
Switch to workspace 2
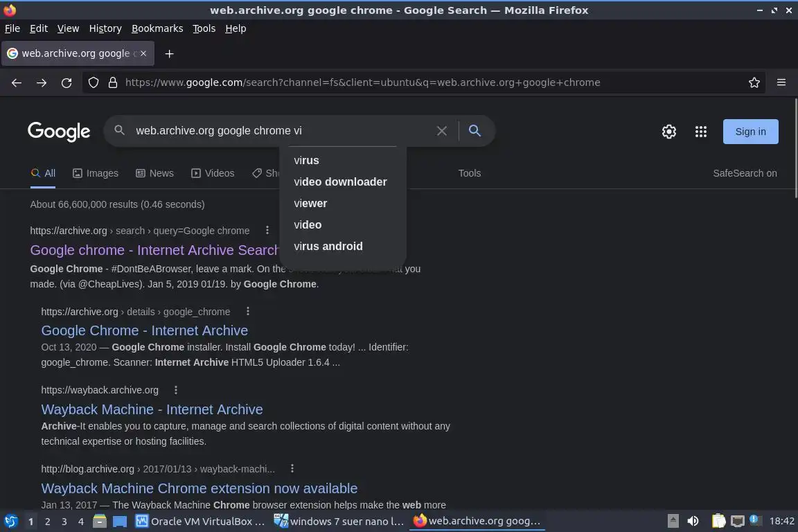(x=47, y=522)
